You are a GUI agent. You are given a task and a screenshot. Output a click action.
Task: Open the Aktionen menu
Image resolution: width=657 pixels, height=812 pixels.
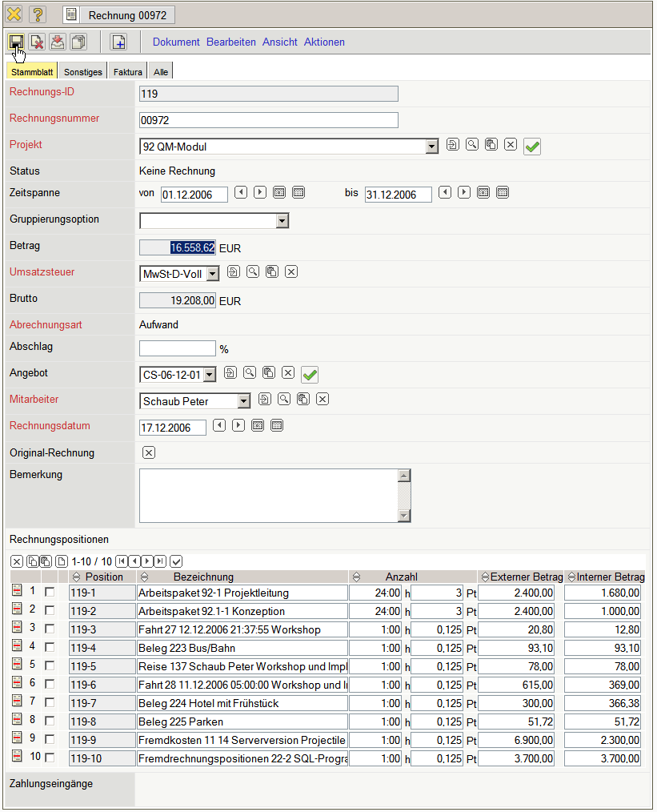324,42
